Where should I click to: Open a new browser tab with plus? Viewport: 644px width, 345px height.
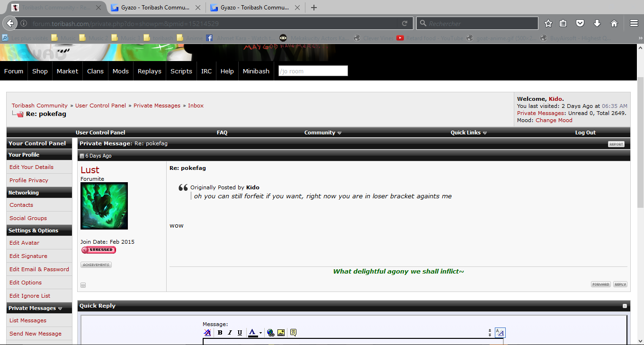click(314, 8)
